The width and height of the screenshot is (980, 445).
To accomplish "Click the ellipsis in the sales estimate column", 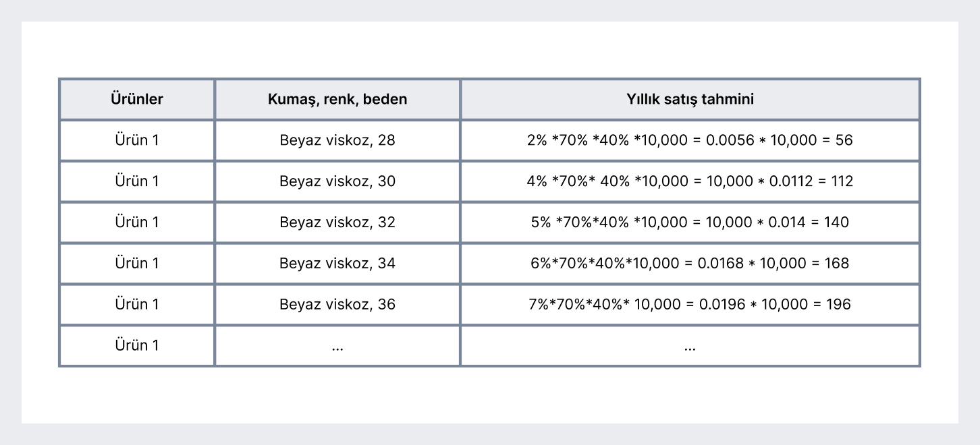I will [x=690, y=347].
